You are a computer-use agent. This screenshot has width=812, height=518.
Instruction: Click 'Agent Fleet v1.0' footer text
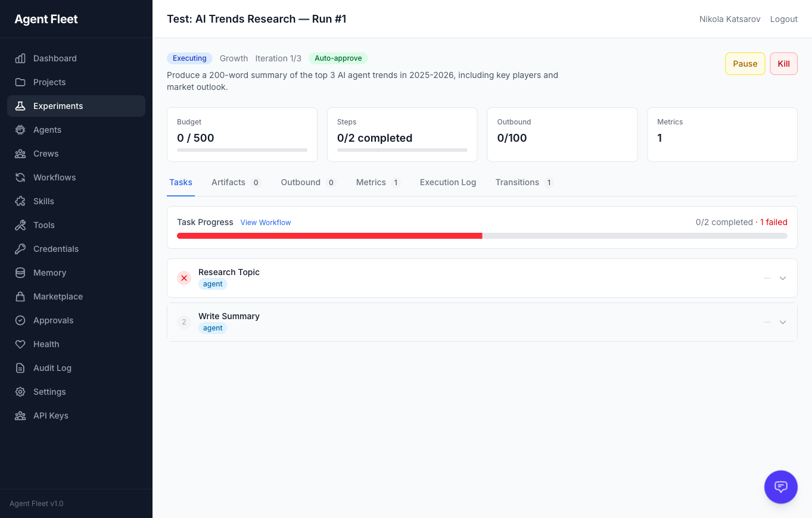pos(36,504)
